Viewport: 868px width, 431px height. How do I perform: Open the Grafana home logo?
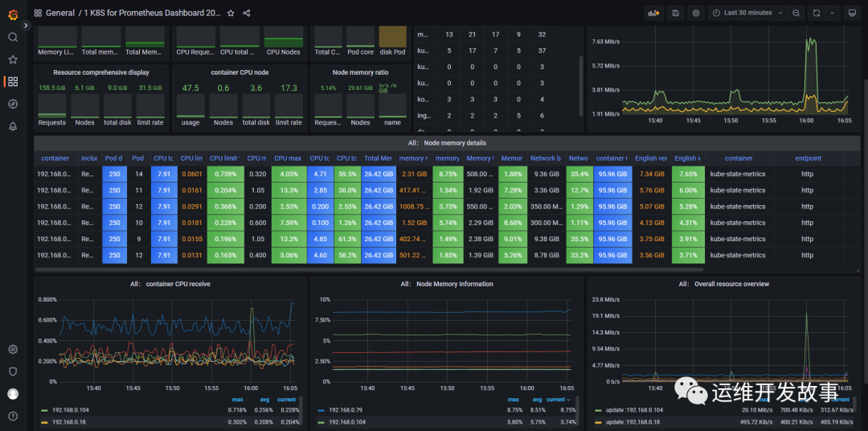13,14
